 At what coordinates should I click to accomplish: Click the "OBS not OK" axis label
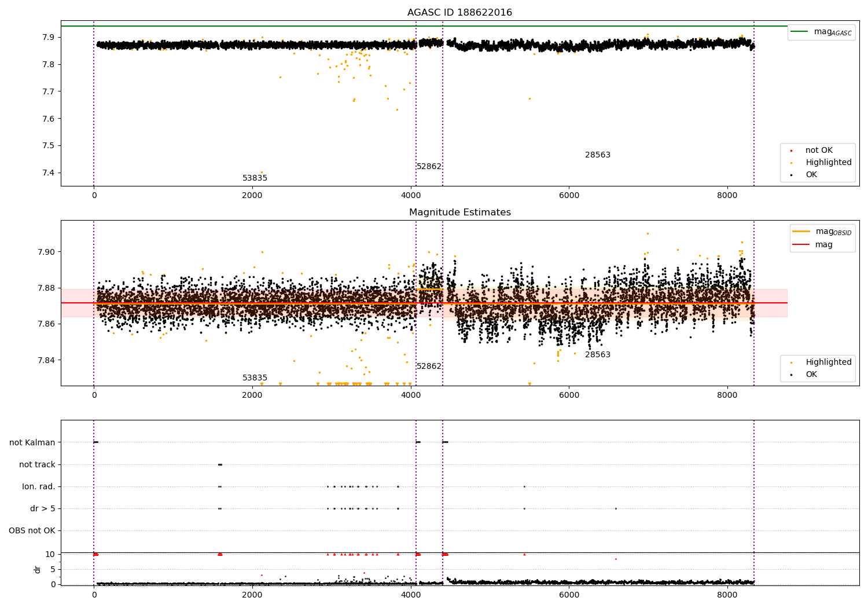tap(32, 530)
